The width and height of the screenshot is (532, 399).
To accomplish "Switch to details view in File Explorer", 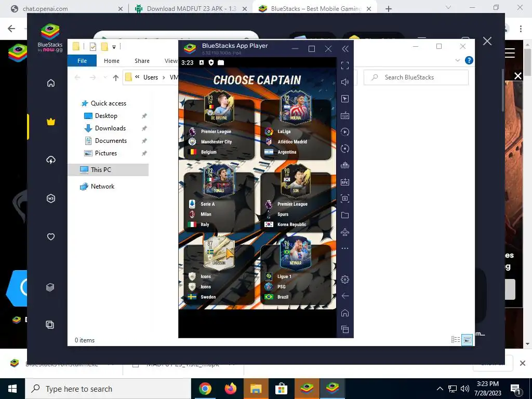I will point(456,340).
